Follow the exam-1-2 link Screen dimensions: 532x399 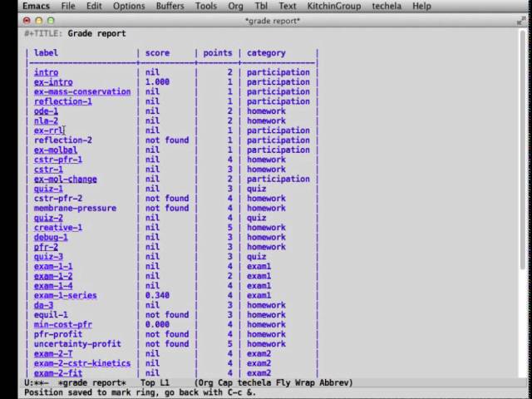click(53, 276)
